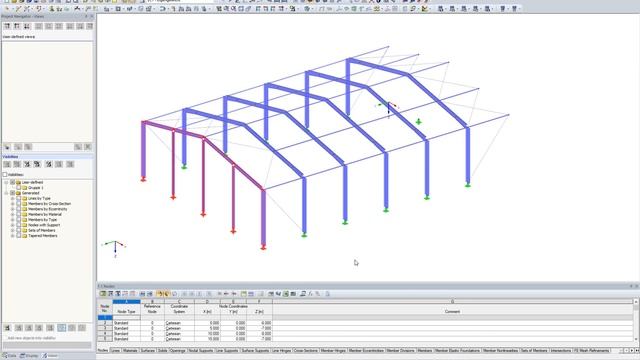Collapse the User-defined tree node
The height and width of the screenshot is (360, 640).
[6, 182]
